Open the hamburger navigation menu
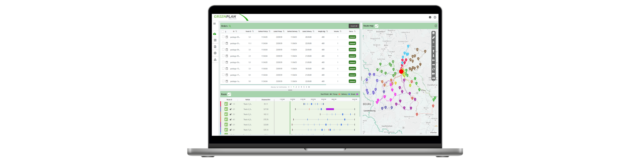644x161 pixels. coord(214,24)
